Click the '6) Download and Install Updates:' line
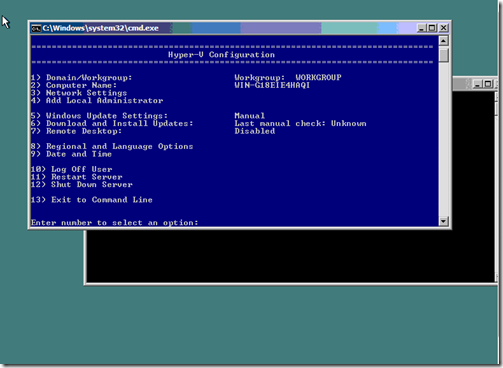The height and width of the screenshot is (368, 503). pos(112,124)
